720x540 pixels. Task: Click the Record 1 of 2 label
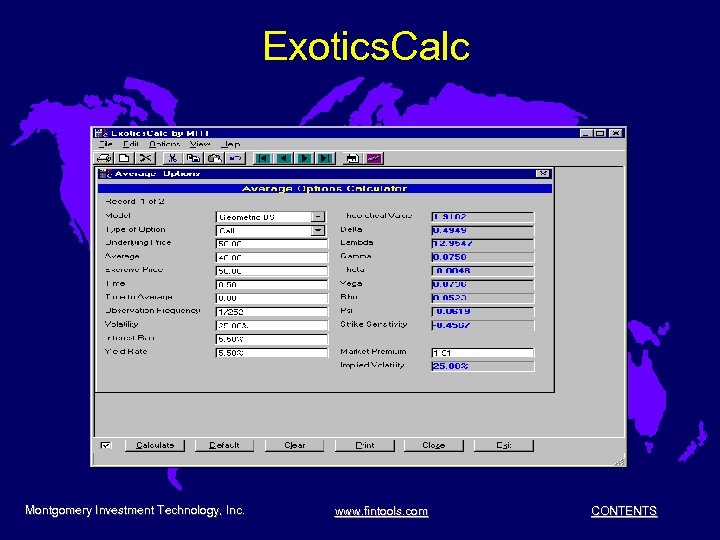(134, 202)
